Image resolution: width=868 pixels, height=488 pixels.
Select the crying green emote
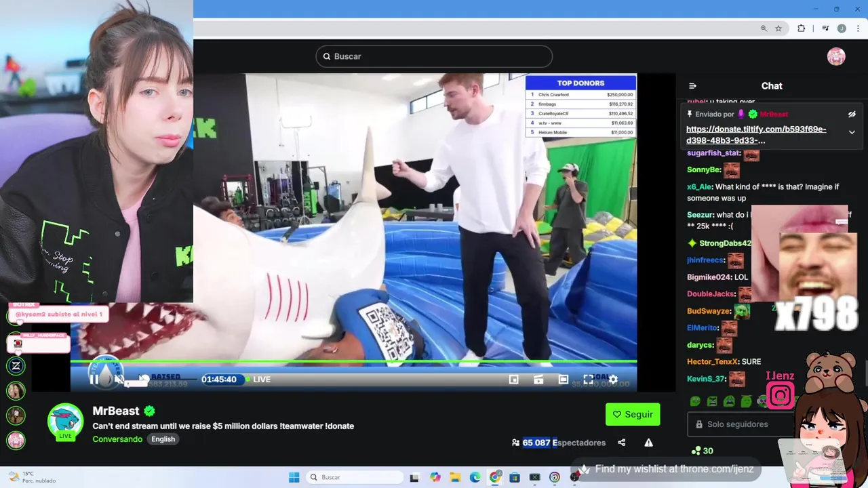729,401
